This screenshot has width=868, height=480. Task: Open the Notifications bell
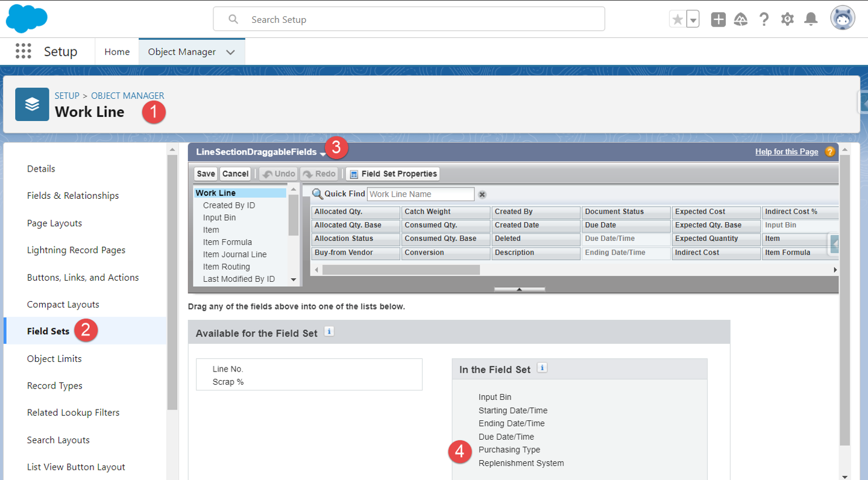tap(811, 19)
